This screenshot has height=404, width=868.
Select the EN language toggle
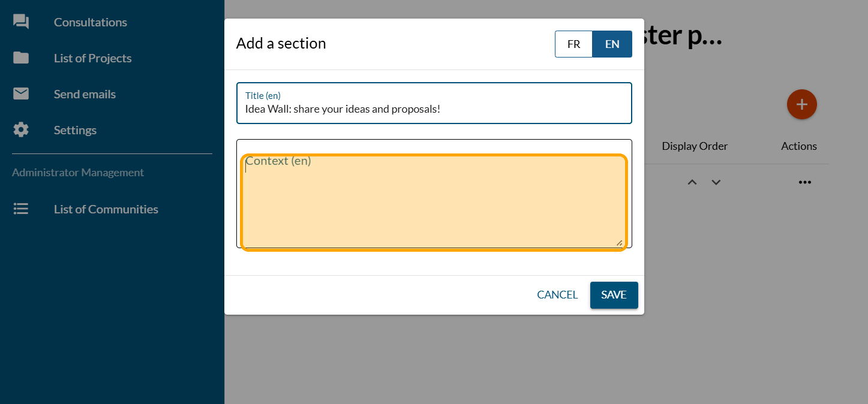(x=612, y=44)
